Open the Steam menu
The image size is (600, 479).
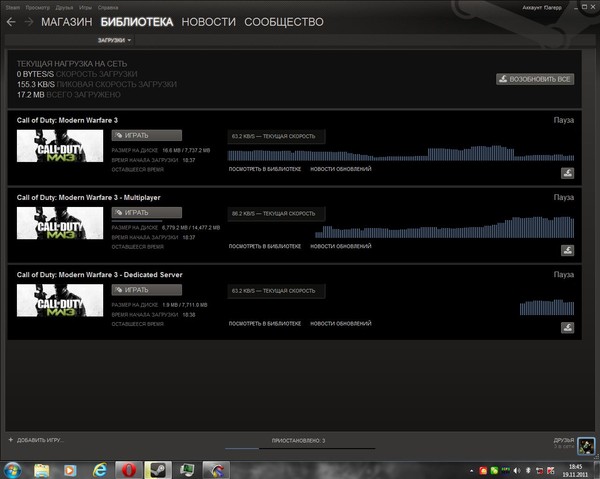13,8
